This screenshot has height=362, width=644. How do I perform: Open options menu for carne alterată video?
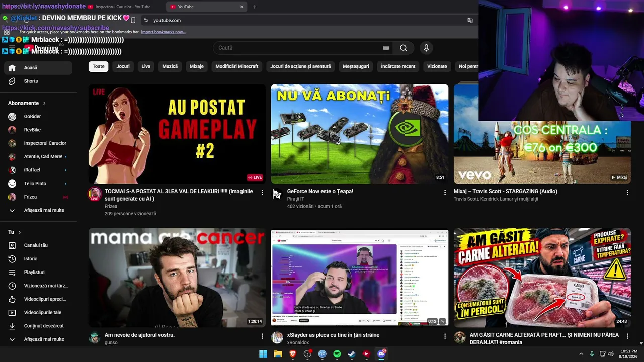tap(627, 336)
